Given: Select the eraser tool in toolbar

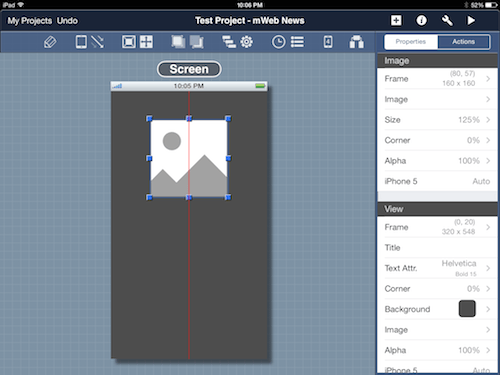Looking at the screenshot, I should 50,42.
